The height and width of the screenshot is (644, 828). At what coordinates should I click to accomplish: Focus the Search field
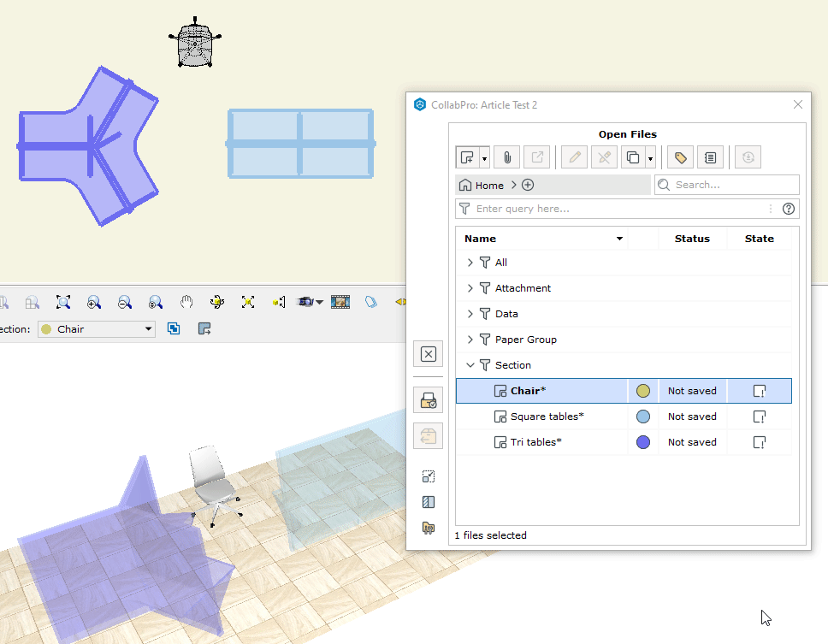726,185
